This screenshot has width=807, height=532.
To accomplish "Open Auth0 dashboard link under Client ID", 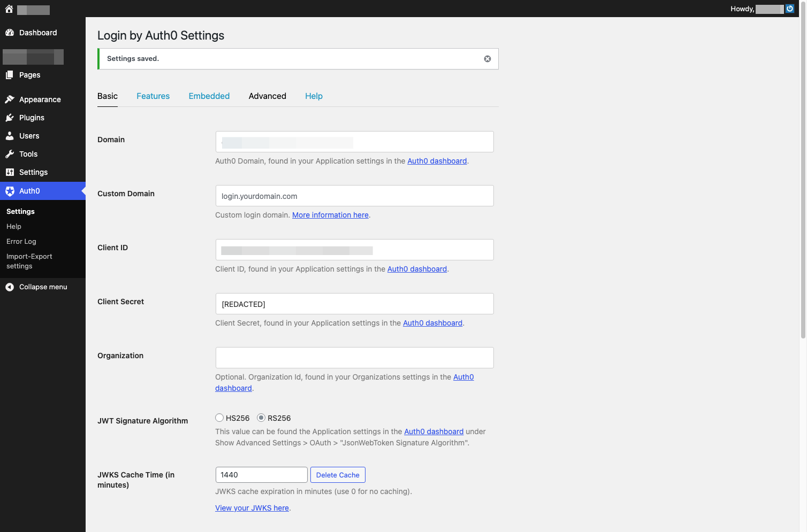I will pyautogui.click(x=417, y=269).
